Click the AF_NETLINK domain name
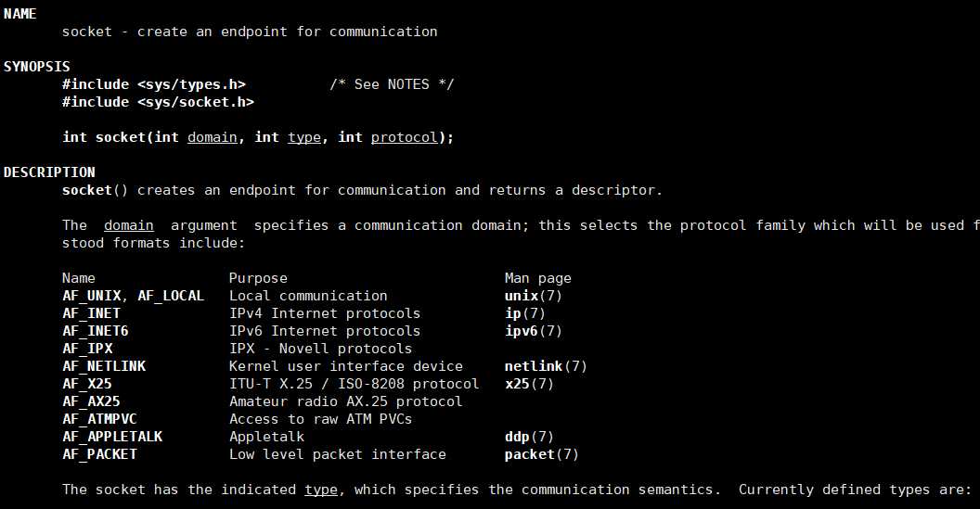The width and height of the screenshot is (980, 509). coord(104,366)
